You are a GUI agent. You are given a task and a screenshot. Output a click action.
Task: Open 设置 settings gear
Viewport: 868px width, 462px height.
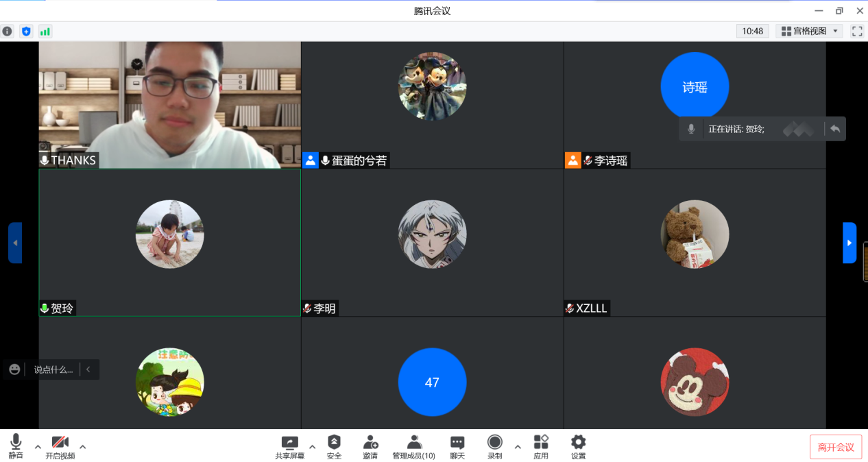tap(578, 447)
